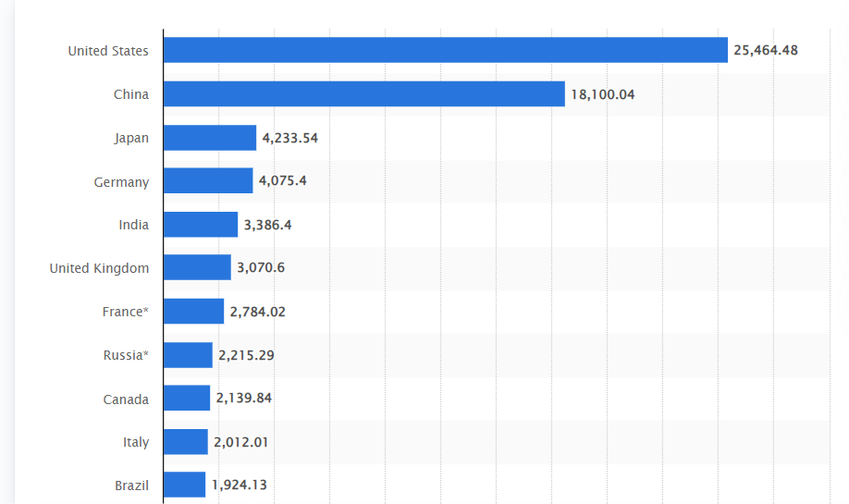This screenshot has width=849, height=504.
Task: Click the value 3,070.6
Action: [261, 267]
